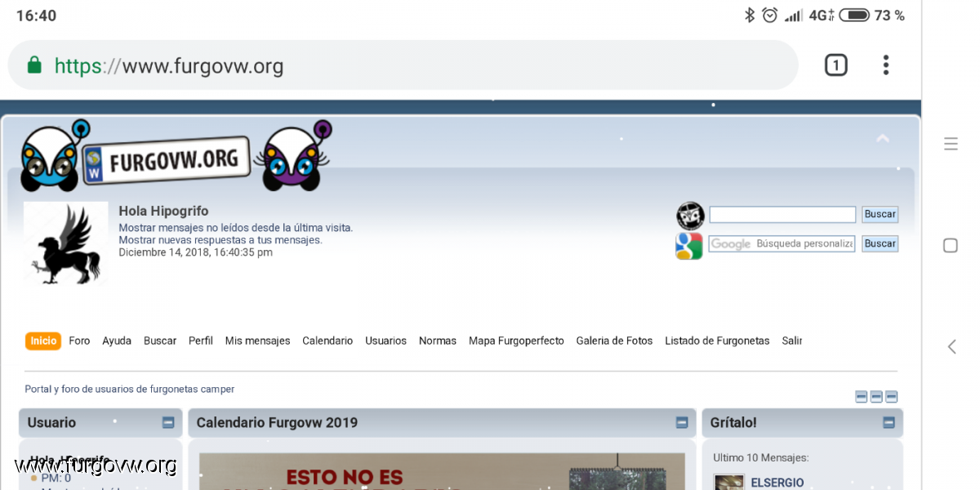This screenshot has width=980, height=490.
Task: Focus the Google Búsqueda personalizada field
Action: (782, 243)
